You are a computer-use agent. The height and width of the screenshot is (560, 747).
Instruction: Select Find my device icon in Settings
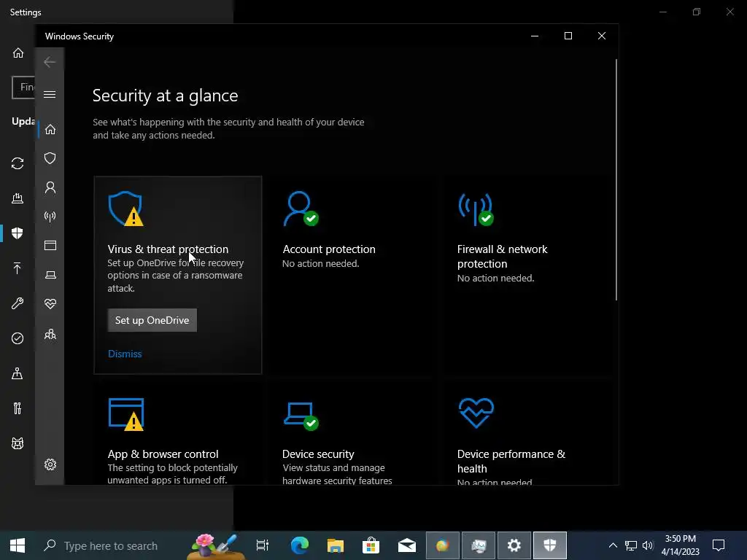coord(18,373)
